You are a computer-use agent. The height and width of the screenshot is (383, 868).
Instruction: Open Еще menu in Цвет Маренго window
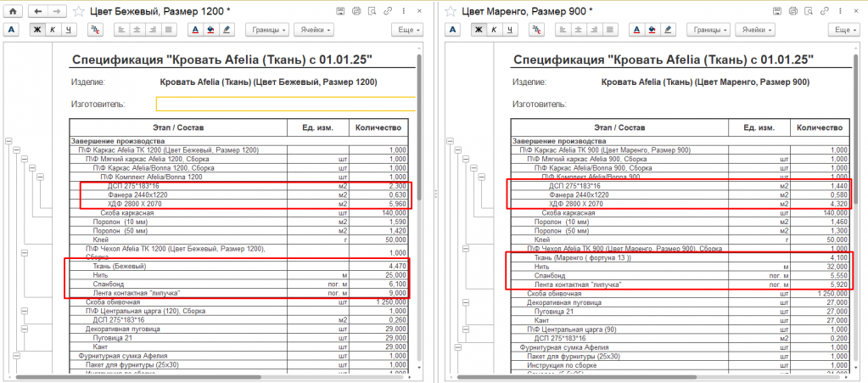pos(846,30)
